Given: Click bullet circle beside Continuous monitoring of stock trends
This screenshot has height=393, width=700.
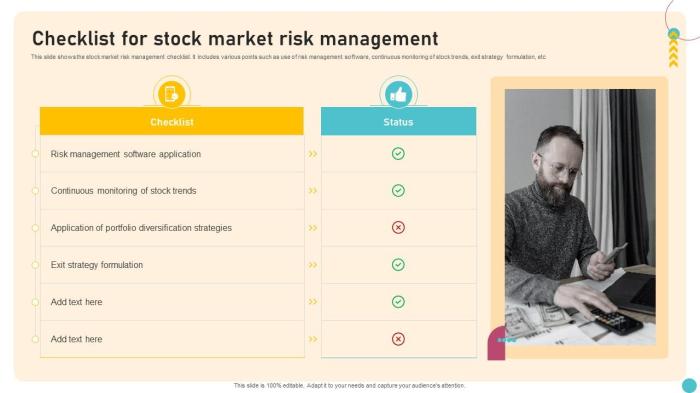Looking at the screenshot, I should click(x=35, y=191).
